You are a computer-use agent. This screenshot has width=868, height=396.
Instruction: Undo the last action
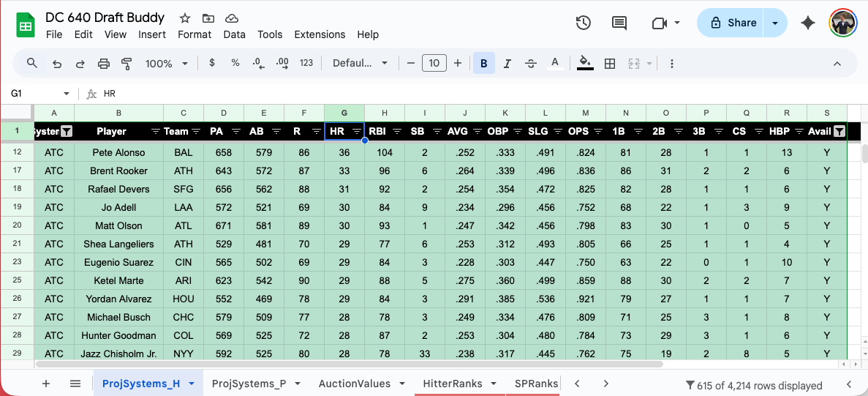56,64
